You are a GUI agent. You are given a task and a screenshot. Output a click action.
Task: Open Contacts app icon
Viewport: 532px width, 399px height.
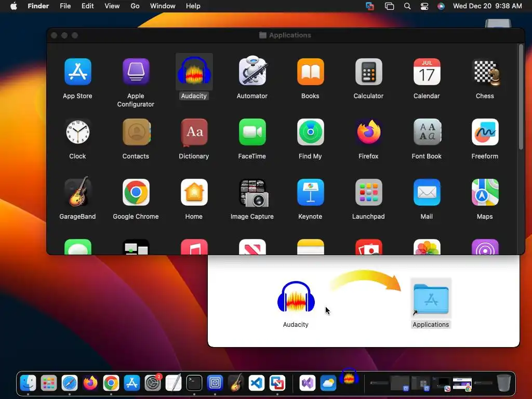pyautogui.click(x=136, y=132)
